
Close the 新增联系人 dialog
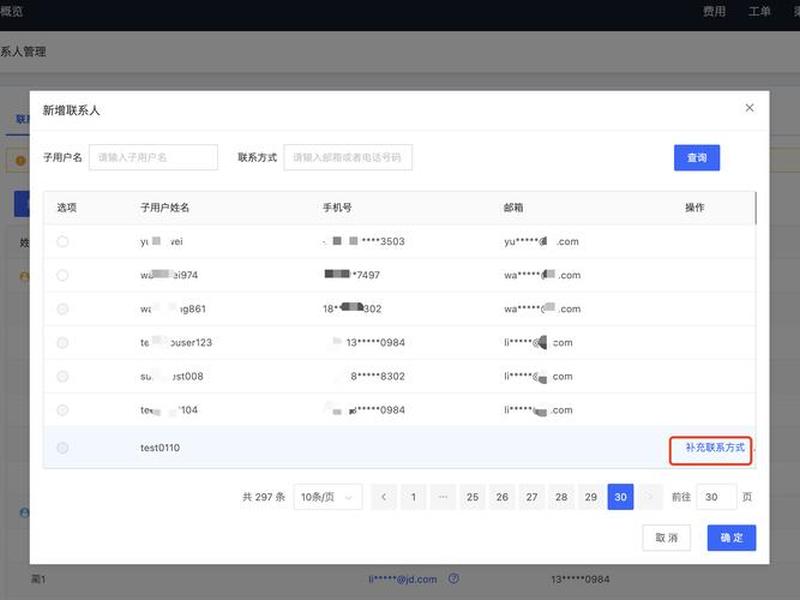749,108
